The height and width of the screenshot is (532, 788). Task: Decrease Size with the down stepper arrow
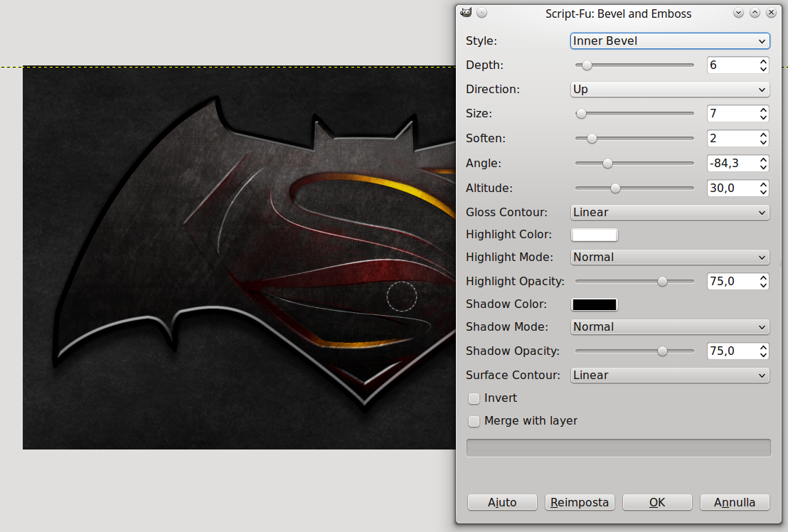pyautogui.click(x=764, y=118)
